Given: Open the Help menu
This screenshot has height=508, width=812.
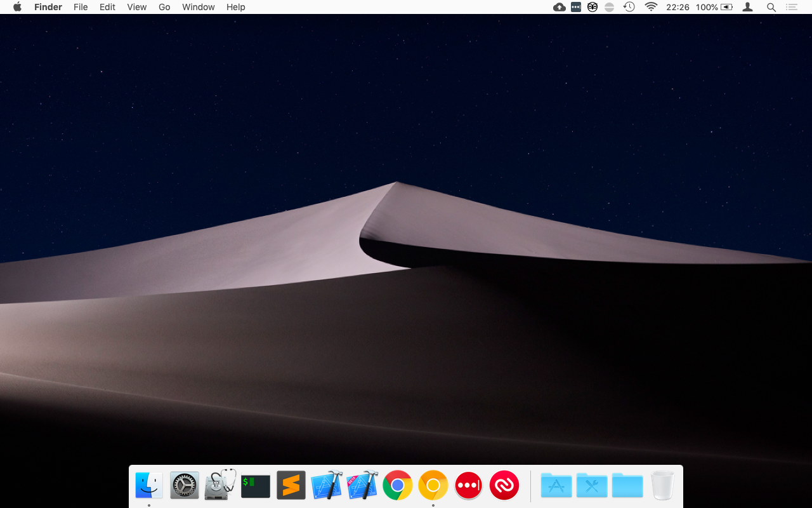Looking at the screenshot, I should click(236, 7).
